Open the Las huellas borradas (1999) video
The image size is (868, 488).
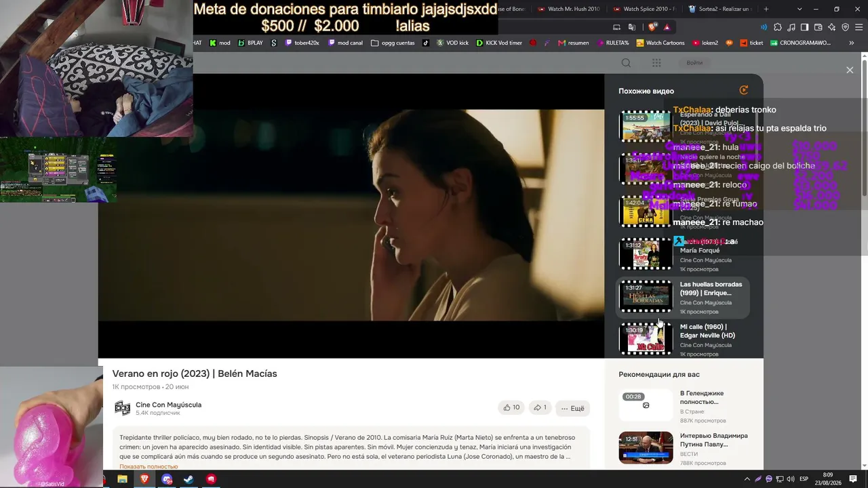pyautogui.click(x=684, y=297)
